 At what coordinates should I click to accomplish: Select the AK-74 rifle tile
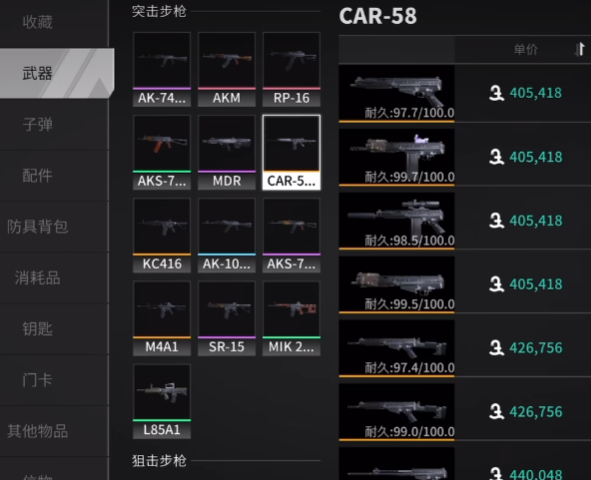[x=162, y=69]
